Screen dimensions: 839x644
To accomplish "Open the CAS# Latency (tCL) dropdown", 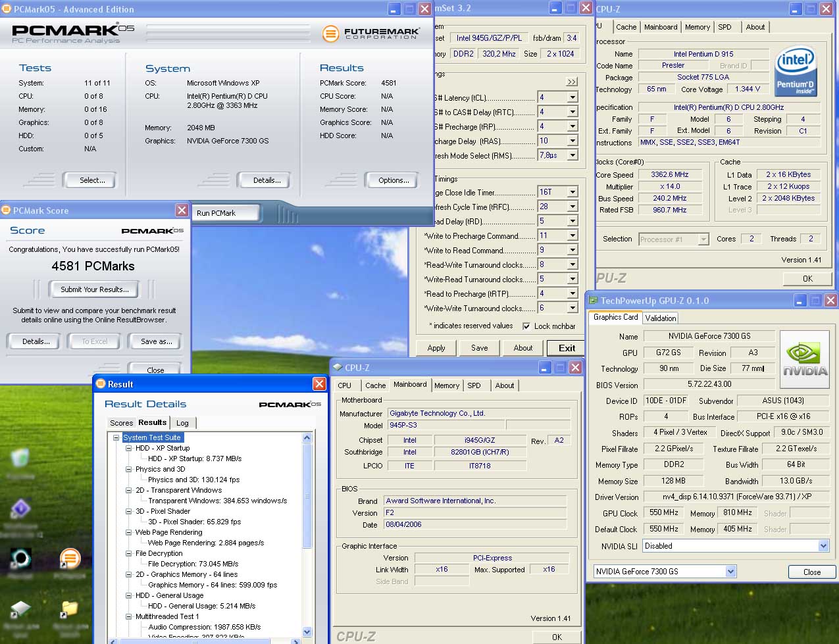I will tap(572, 97).
